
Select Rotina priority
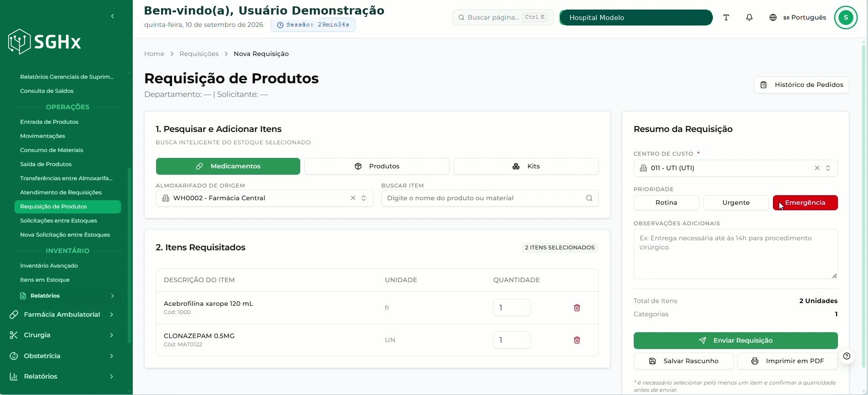tap(666, 203)
